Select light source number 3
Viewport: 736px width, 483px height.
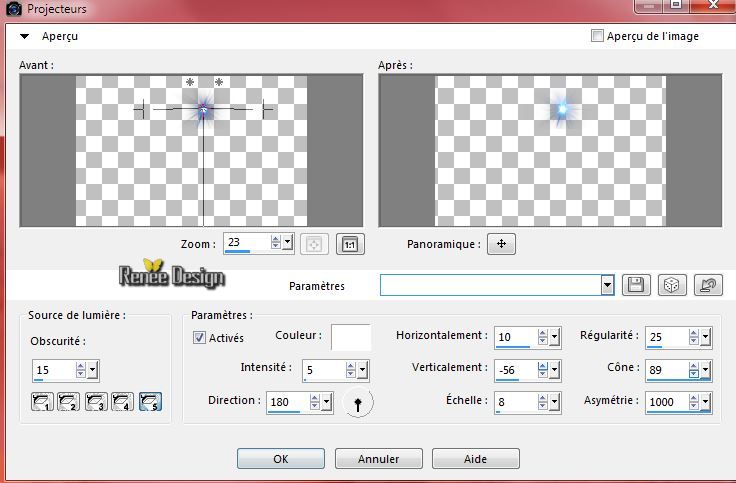coord(96,402)
